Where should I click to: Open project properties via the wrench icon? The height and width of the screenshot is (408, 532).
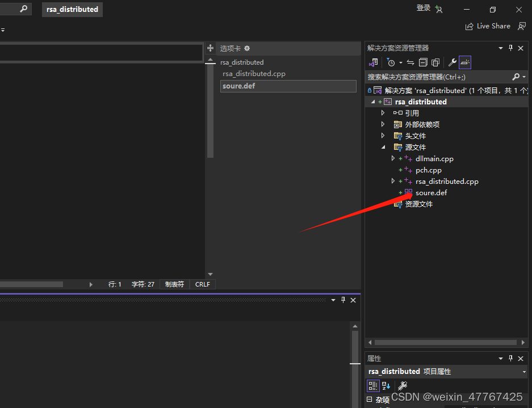click(x=451, y=62)
